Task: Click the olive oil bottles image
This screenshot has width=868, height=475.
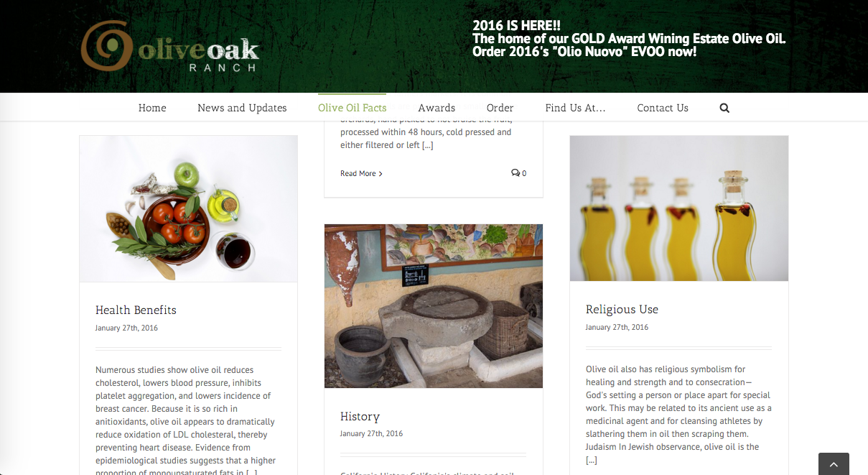Action: click(x=679, y=208)
